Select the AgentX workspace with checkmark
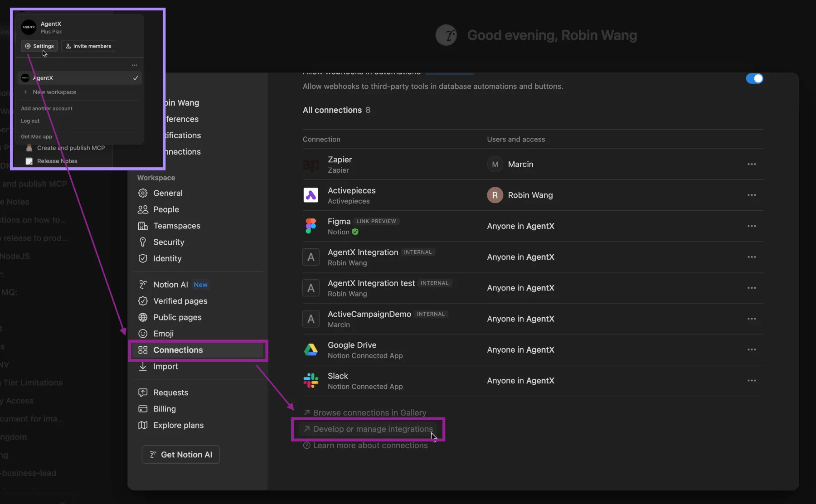The image size is (816, 504). point(80,78)
